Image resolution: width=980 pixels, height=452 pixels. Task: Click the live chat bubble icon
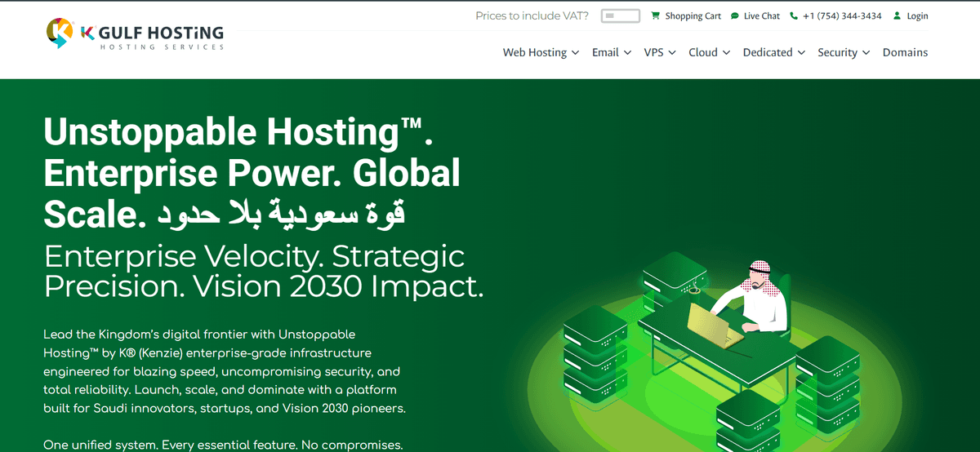coord(735,16)
